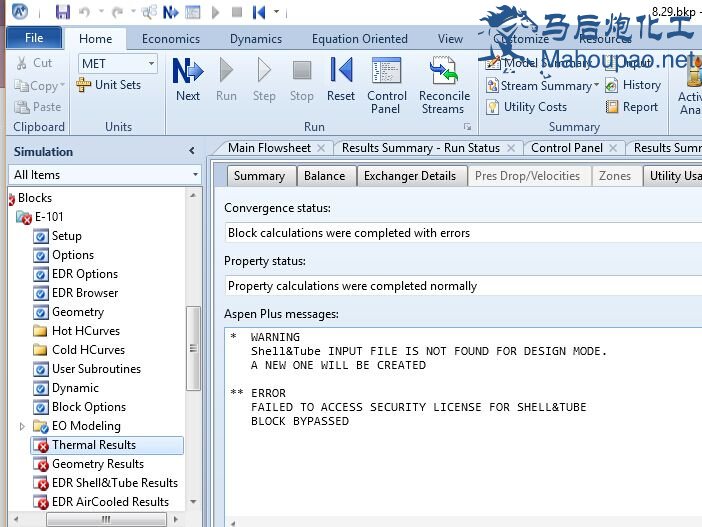Click the Next button in Run group

pyautogui.click(x=188, y=79)
